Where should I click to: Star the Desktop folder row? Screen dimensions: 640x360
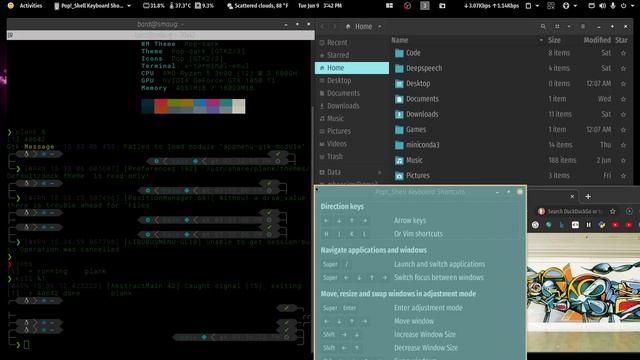click(x=623, y=84)
